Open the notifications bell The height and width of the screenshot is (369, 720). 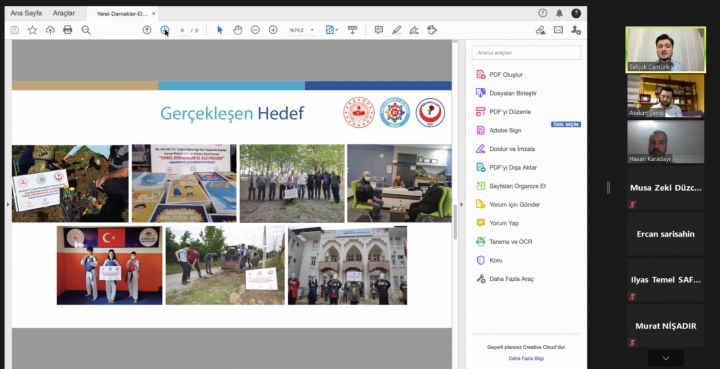click(x=559, y=13)
